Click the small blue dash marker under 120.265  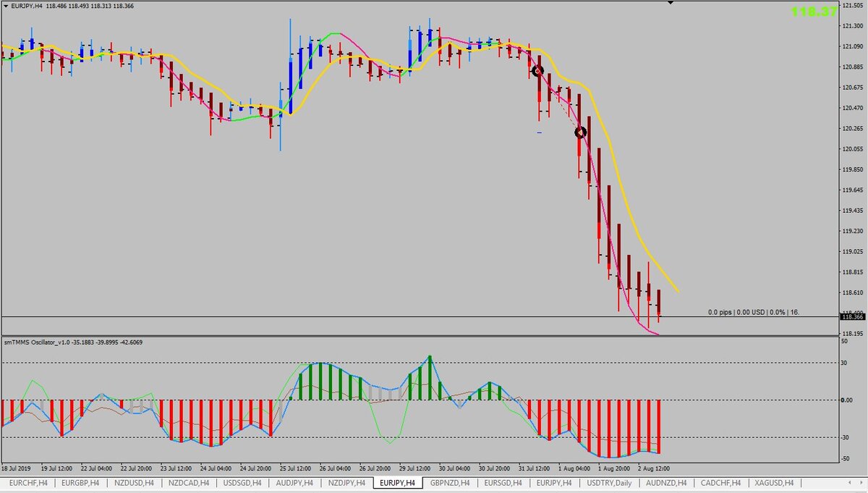pos(540,132)
